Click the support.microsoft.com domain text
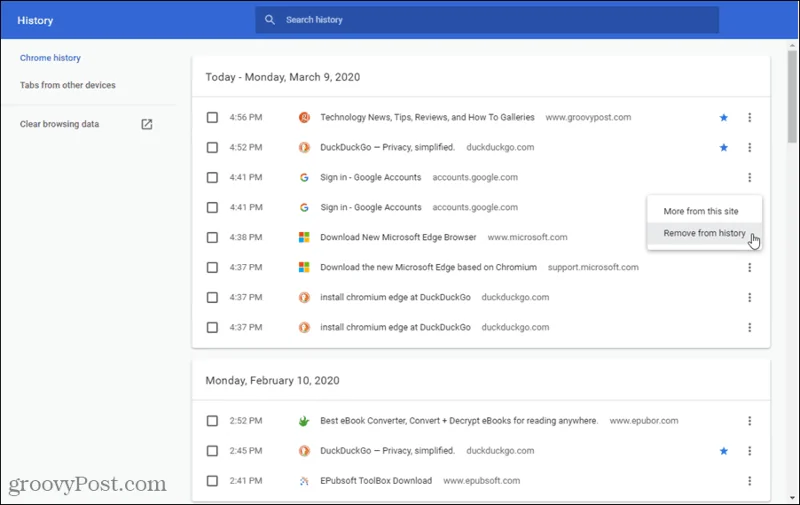The width and height of the screenshot is (800, 505). tap(593, 267)
